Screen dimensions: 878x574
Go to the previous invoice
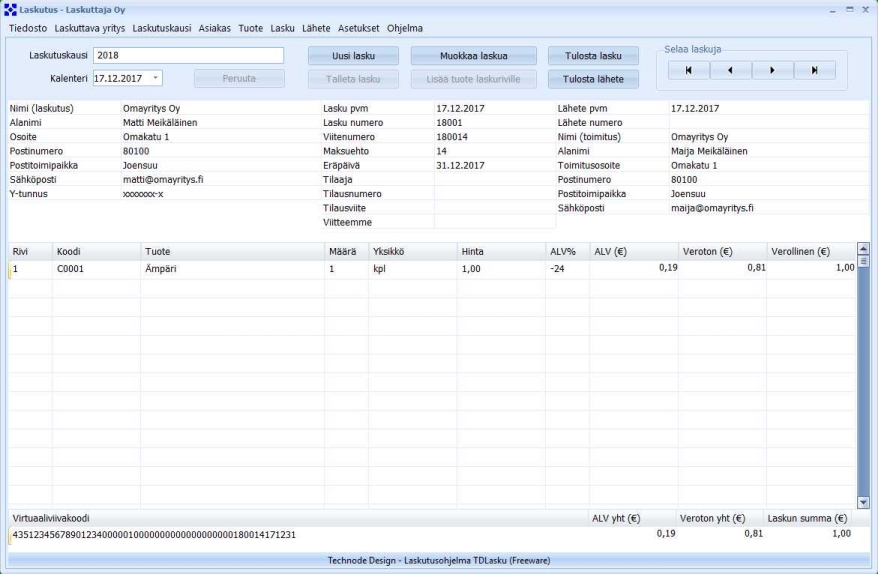point(731,70)
